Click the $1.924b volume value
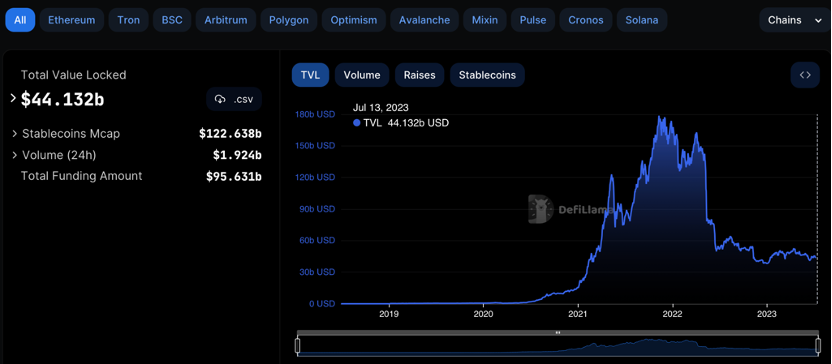The image size is (832, 364). tap(237, 155)
